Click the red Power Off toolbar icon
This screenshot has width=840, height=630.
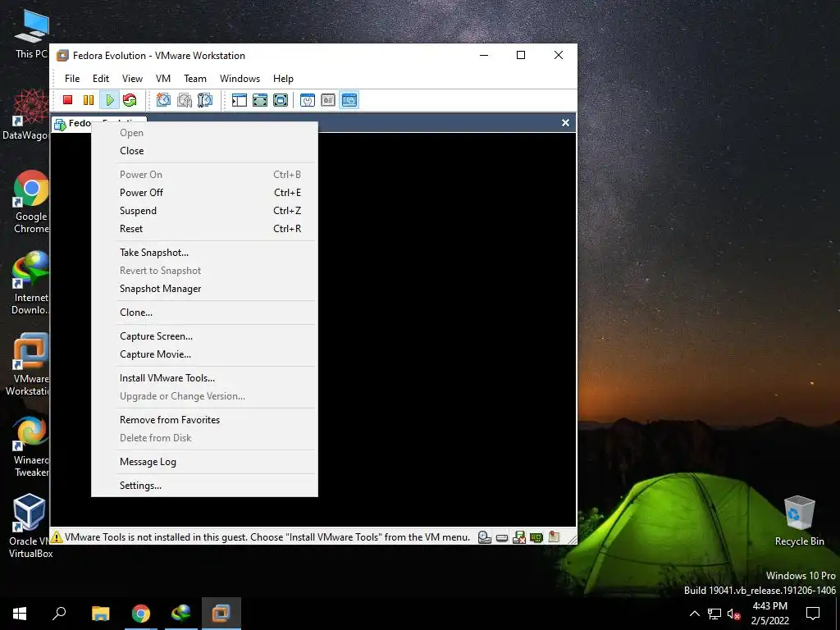coord(67,99)
